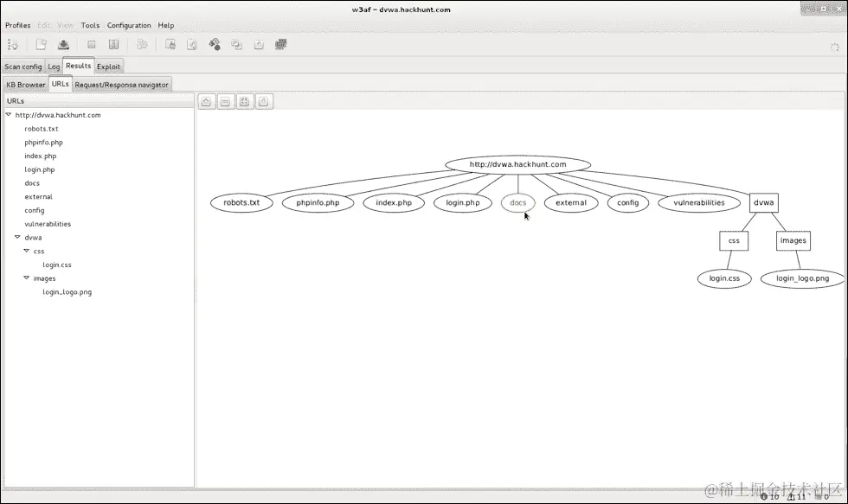Image resolution: width=848 pixels, height=504 pixels.
Task: Click the vulnerability warning count in status bar
Action: click(797, 496)
